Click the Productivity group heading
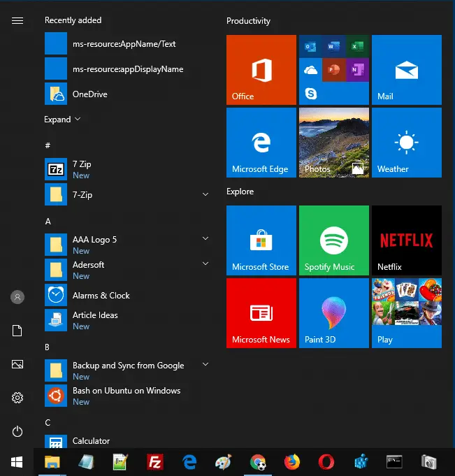455x476 pixels. tap(248, 21)
